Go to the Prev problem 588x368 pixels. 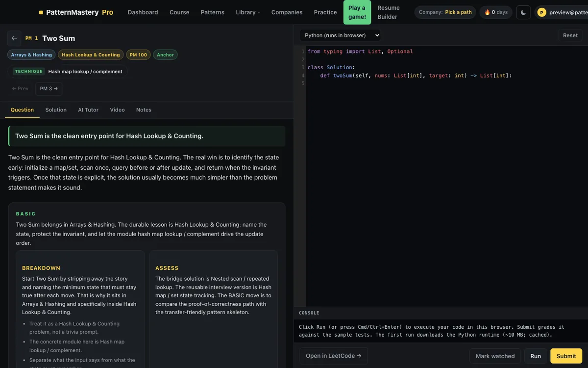coord(20,89)
